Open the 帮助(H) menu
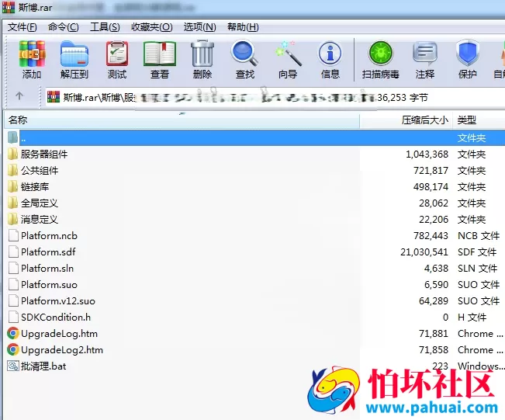The width and height of the screenshot is (505, 420). (243, 27)
